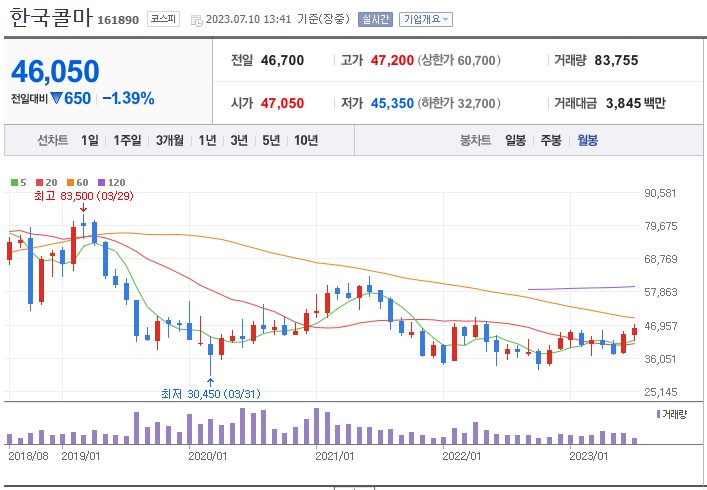Click the 46,957 price axis label
The width and height of the screenshot is (707, 490).
[x=661, y=325]
